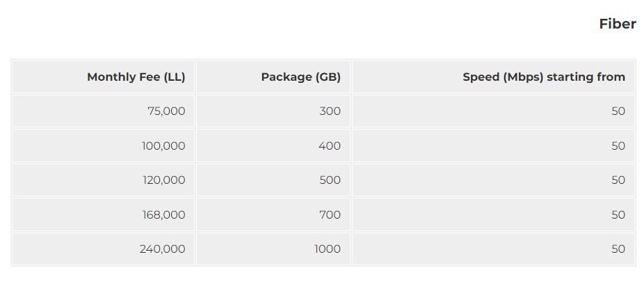Viewport: 644px width, 282px height.
Task: Click the Monthly Fee (LL) column header
Action: [x=136, y=77]
